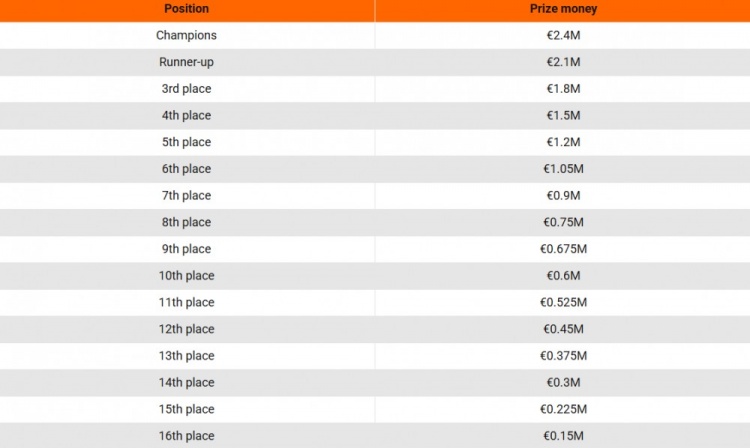Select the Champions position cell
This screenshot has width=750, height=448.
[187, 35]
